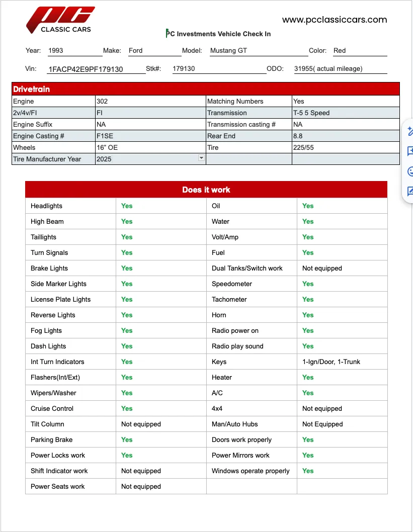
Task: Click the VIN '1FACP42E9PF179130'
Action: point(86,69)
